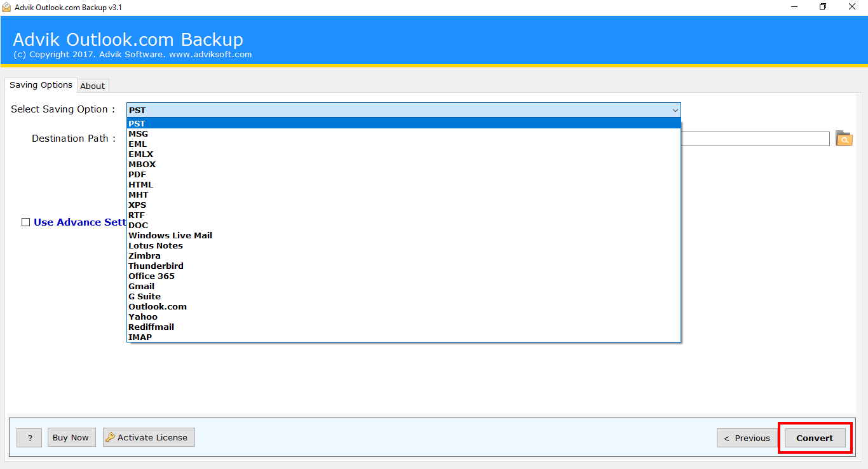Restore down the application window
This screenshot has width=868, height=469.
823,7
